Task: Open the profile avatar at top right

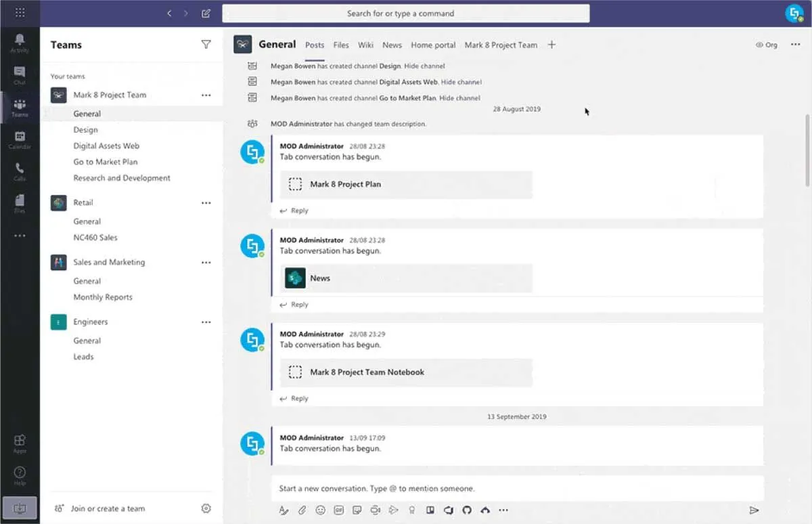Action: click(794, 13)
